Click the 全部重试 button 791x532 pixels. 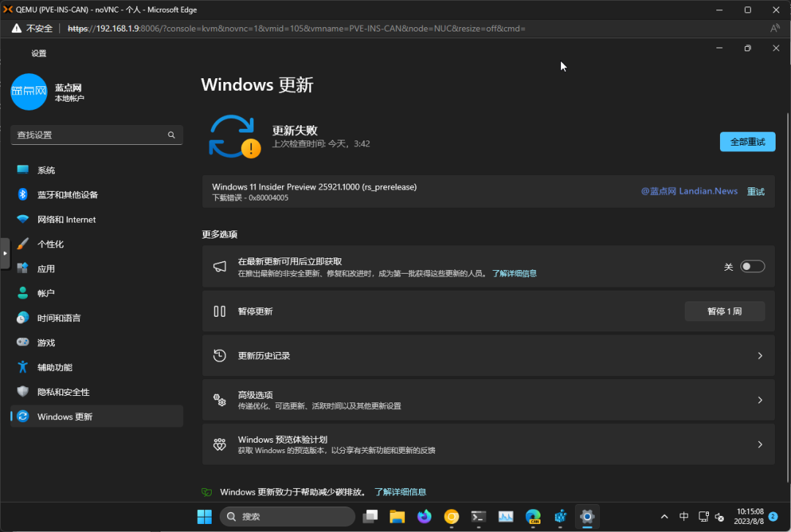(747, 142)
